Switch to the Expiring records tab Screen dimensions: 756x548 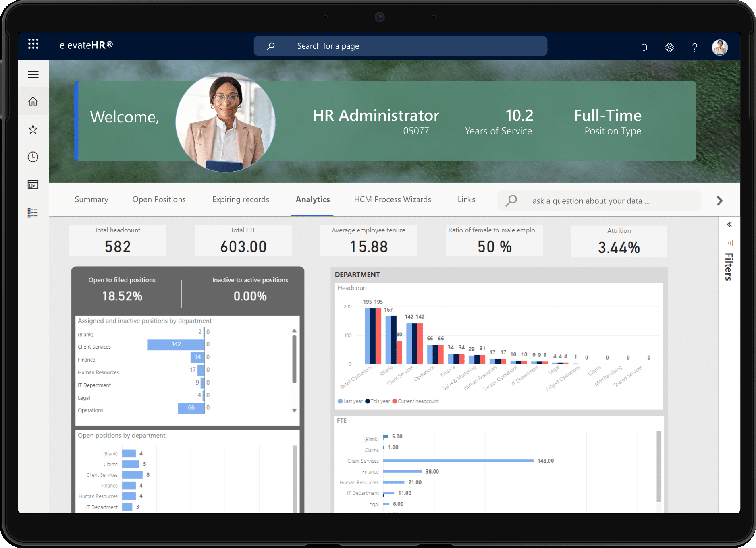[x=241, y=200]
